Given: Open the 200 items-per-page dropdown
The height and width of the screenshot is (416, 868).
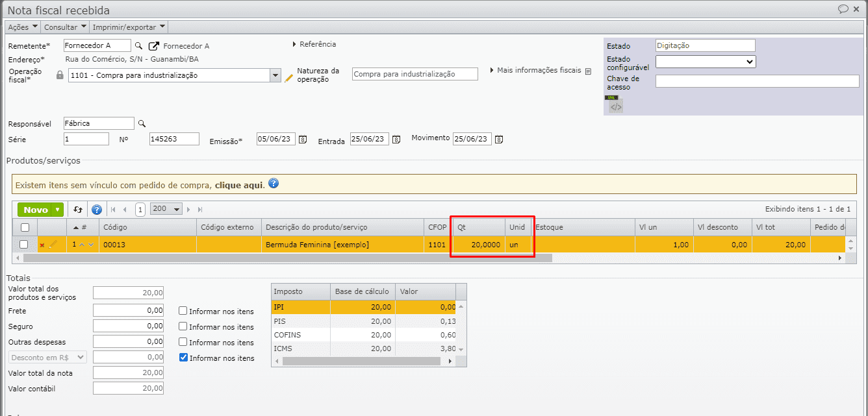Looking at the screenshot, I should coord(166,209).
